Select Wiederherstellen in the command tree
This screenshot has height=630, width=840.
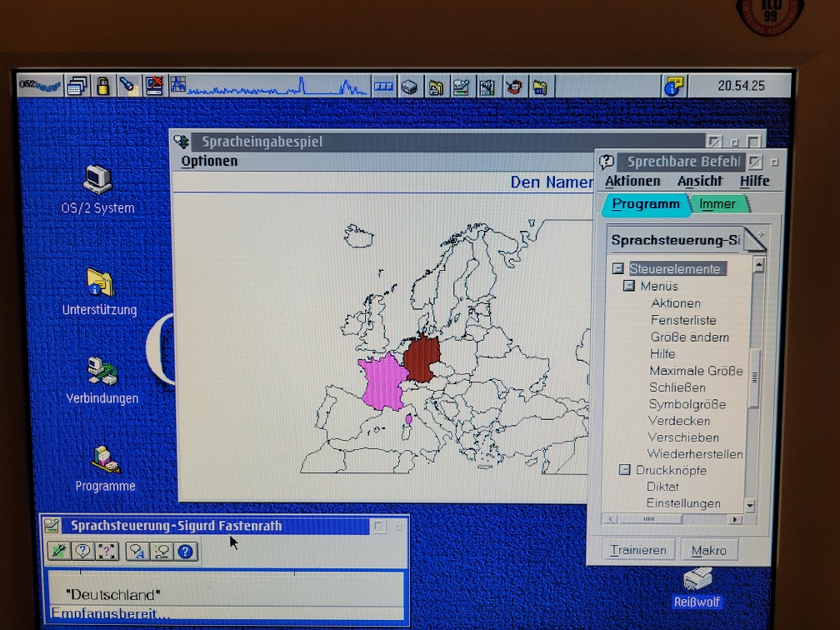coord(695,453)
